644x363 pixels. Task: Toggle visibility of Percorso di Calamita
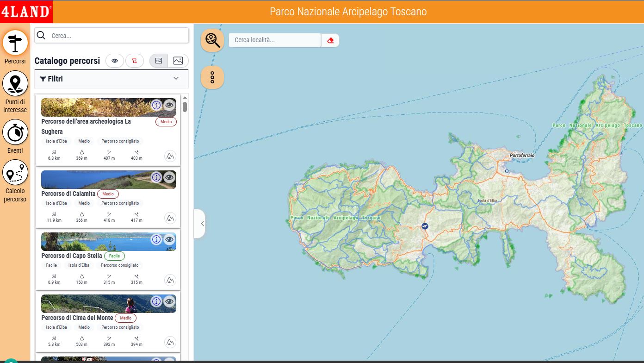(x=170, y=177)
